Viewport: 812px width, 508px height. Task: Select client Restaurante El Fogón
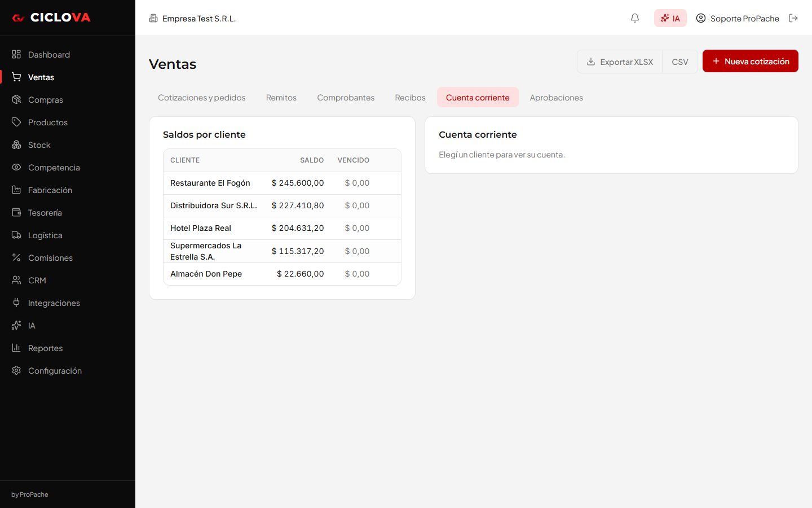(282, 183)
